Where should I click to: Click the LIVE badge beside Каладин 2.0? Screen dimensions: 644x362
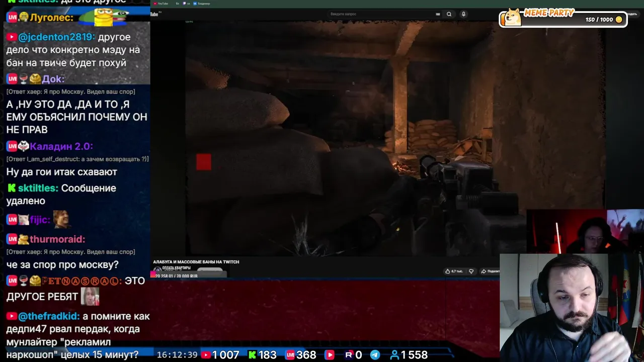pyautogui.click(x=12, y=146)
